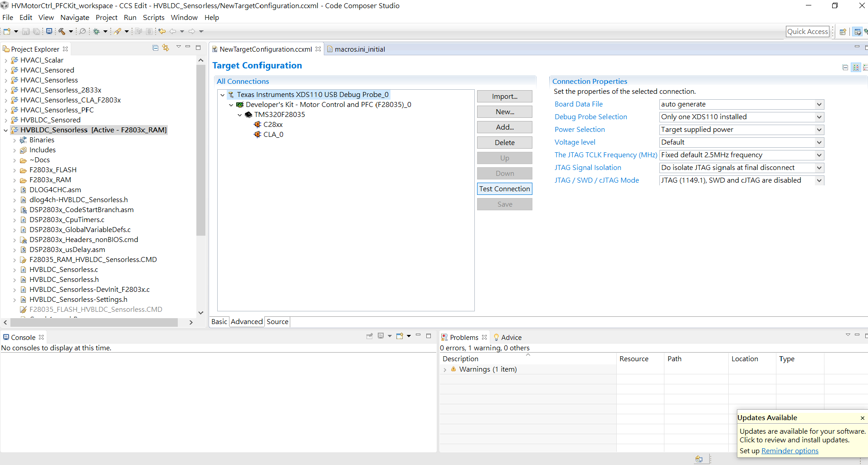The width and height of the screenshot is (868, 465).
Task: Go to last edit location icon
Action: 162,31
